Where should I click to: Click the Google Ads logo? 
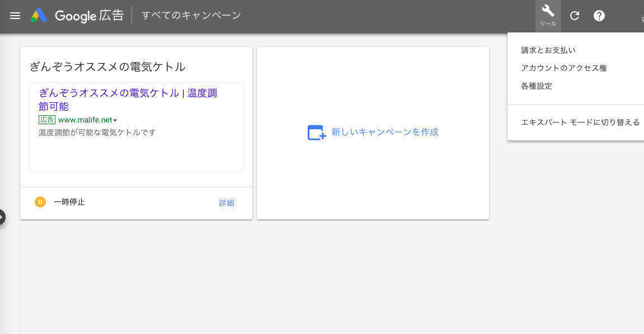39,16
